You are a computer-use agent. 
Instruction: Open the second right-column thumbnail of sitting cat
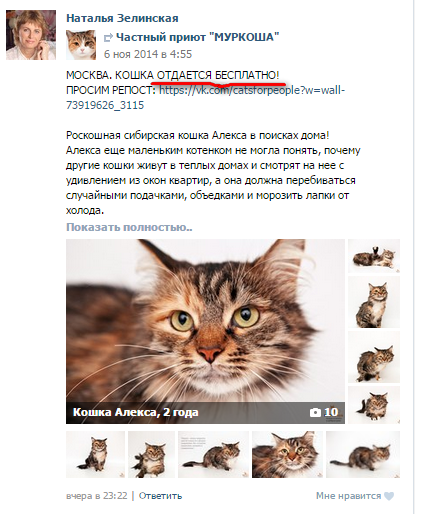(374, 302)
